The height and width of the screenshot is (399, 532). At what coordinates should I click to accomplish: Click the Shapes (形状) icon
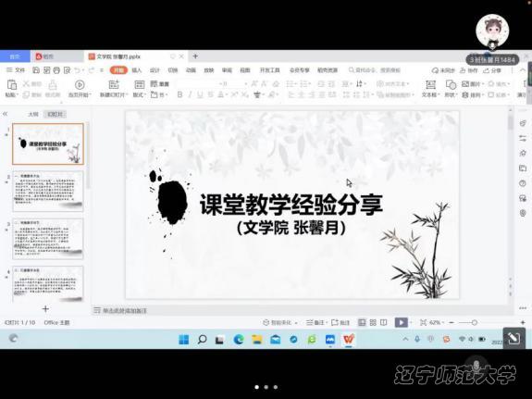pos(451,84)
